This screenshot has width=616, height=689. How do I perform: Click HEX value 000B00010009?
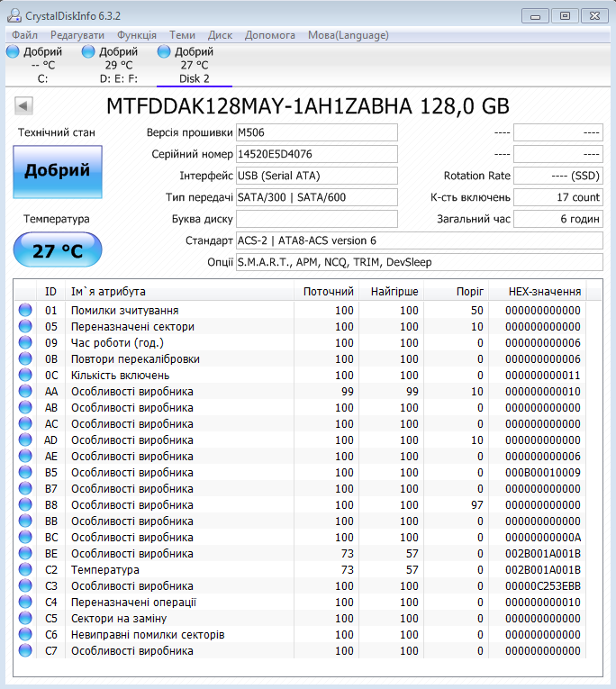point(543,472)
